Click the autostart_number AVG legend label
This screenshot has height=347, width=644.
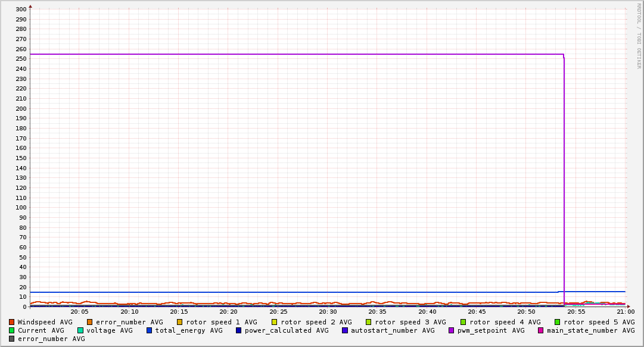[x=393, y=330]
